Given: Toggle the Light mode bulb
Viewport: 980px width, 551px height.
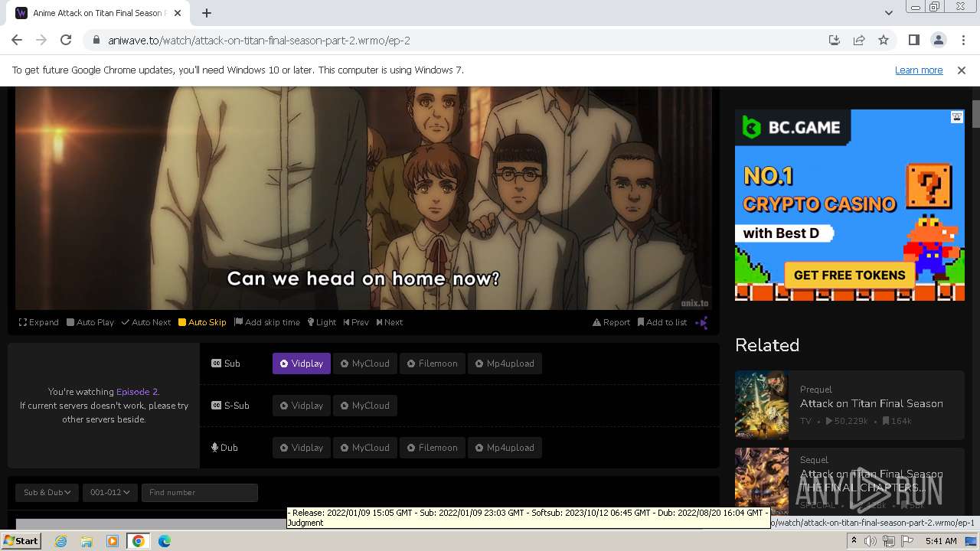Looking at the screenshot, I should pos(322,322).
